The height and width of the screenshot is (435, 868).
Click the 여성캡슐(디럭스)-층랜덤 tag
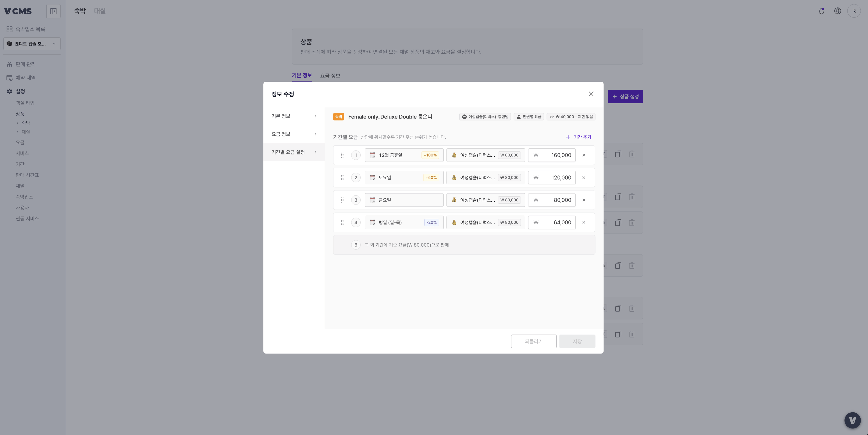pyautogui.click(x=485, y=117)
